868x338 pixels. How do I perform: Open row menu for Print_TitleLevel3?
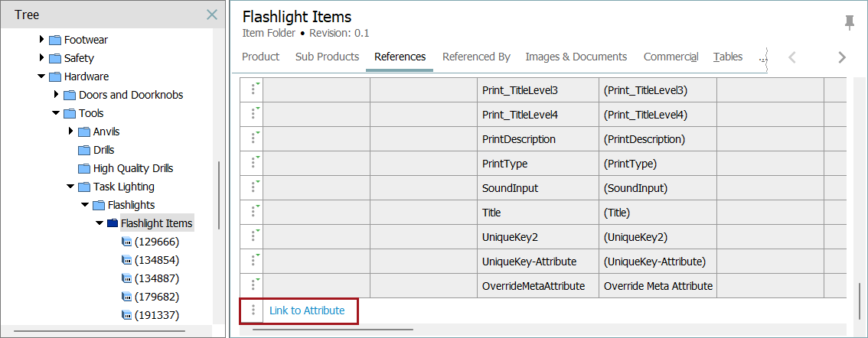[253, 90]
